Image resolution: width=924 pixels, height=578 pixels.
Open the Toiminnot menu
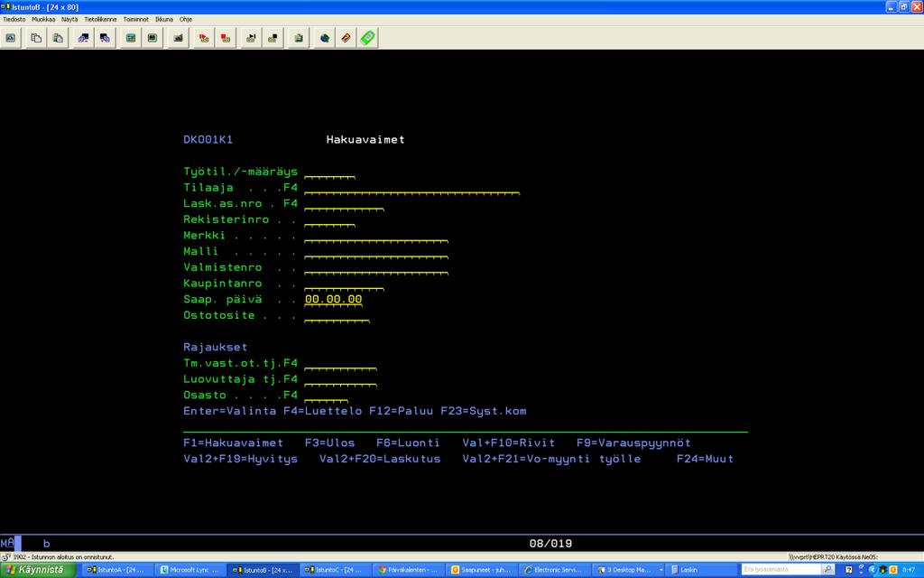(x=136, y=19)
